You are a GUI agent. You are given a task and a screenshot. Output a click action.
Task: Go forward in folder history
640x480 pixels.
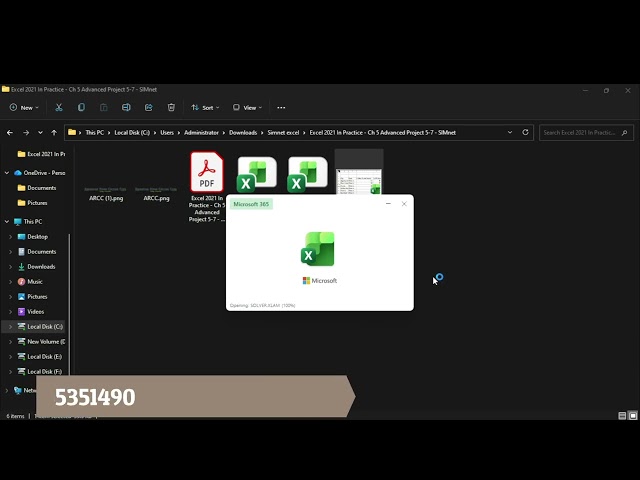(x=26, y=133)
